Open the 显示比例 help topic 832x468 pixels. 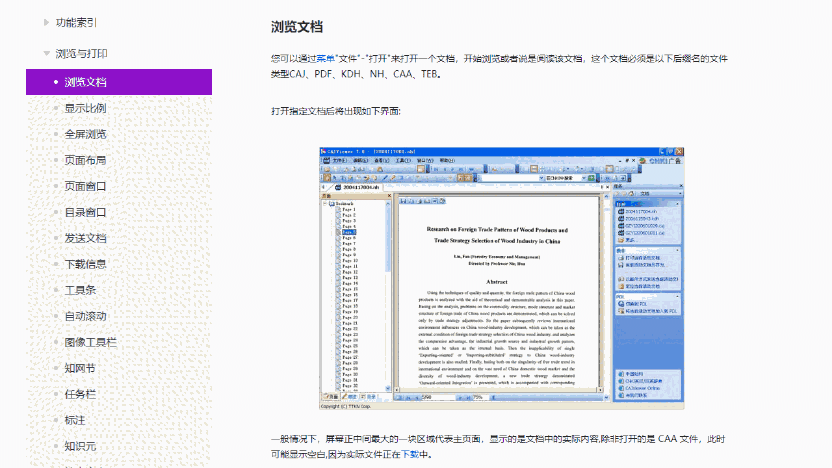pyautogui.click(x=85, y=108)
